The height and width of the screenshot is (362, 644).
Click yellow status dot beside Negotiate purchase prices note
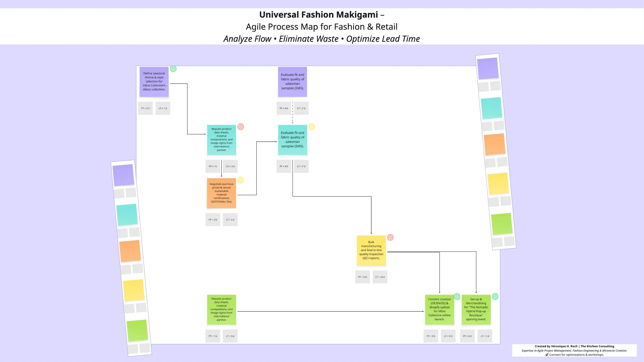point(241,180)
